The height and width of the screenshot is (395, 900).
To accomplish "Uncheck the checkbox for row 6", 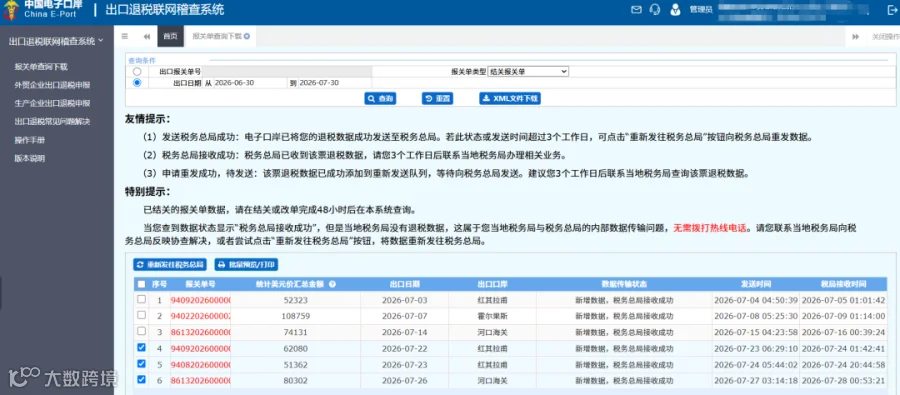I will (x=142, y=379).
